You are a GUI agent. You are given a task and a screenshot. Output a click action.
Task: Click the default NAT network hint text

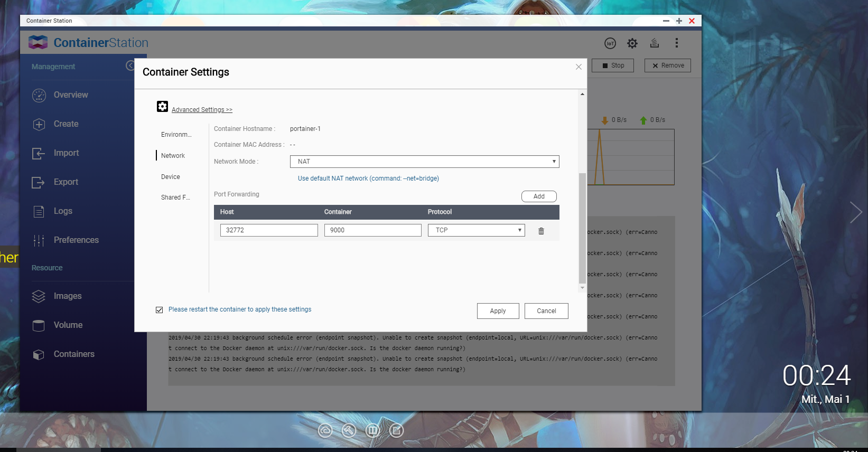coord(368,178)
